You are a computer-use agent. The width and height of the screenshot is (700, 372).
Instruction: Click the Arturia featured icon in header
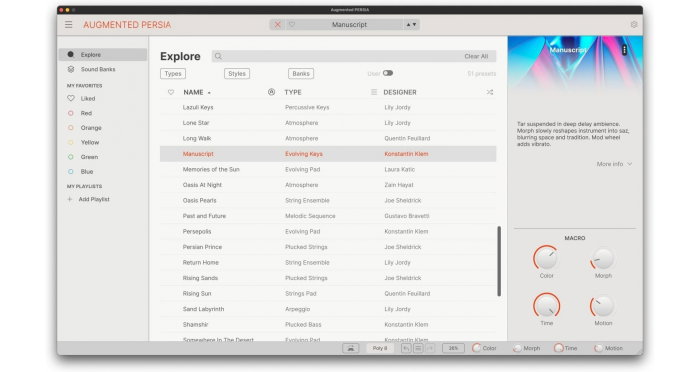(271, 92)
